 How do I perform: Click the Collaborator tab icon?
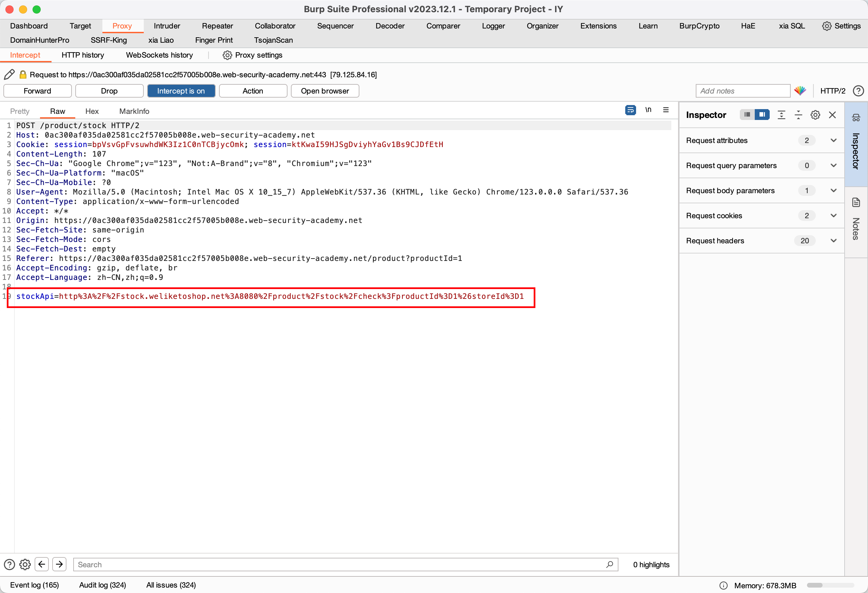pos(275,26)
